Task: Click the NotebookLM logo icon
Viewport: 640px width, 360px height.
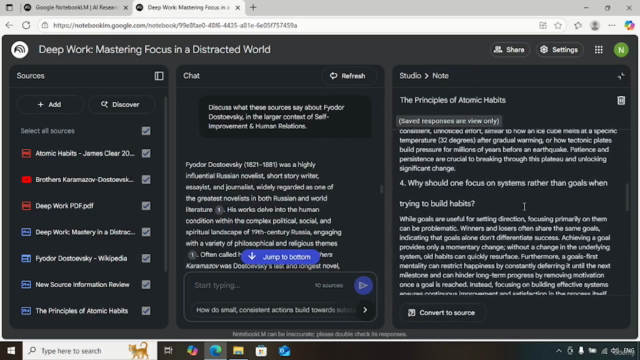Action: pos(20,50)
